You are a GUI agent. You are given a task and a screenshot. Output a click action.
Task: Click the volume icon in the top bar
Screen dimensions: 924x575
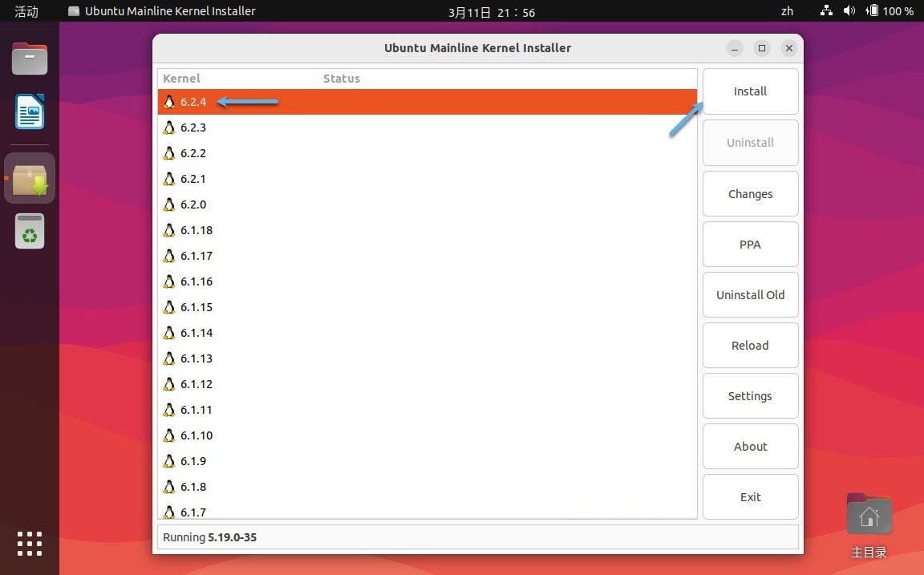click(850, 11)
